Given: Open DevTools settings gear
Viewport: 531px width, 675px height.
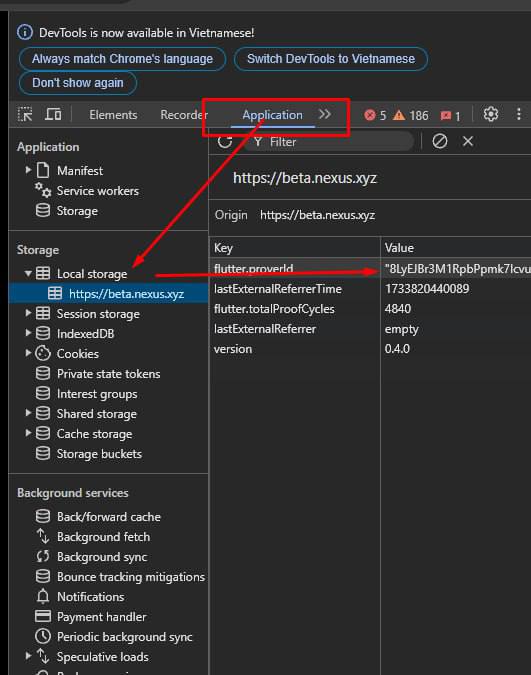Looking at the screenshot, I should tap(491, 115).
